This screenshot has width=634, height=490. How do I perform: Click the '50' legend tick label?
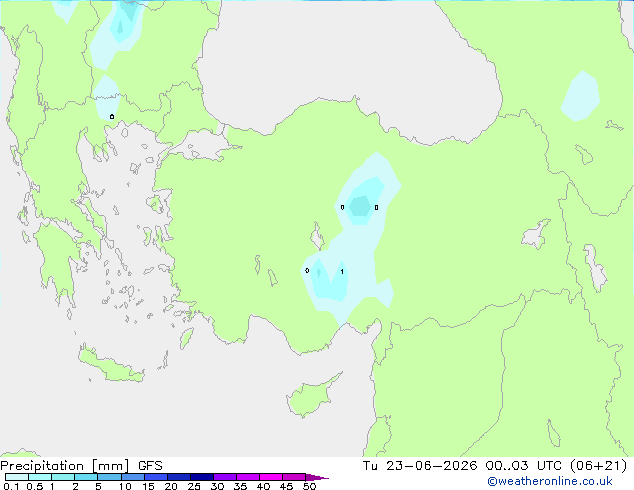coord(309,486)
